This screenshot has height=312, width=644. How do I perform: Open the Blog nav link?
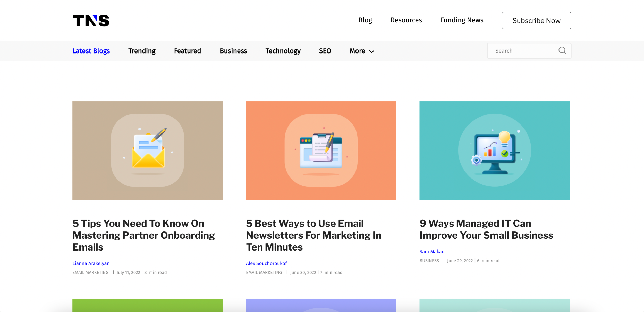[365, 20]
